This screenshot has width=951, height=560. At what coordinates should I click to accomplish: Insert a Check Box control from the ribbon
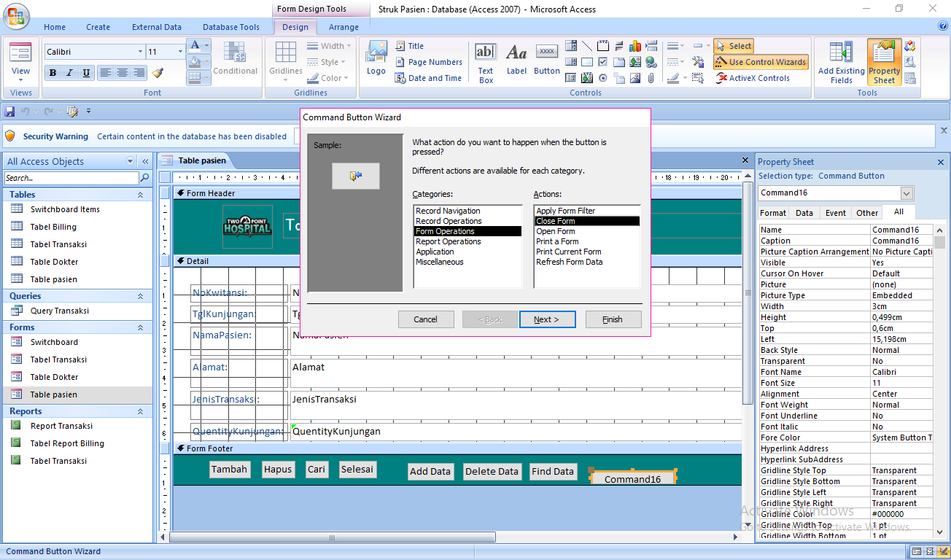[602, 61]
